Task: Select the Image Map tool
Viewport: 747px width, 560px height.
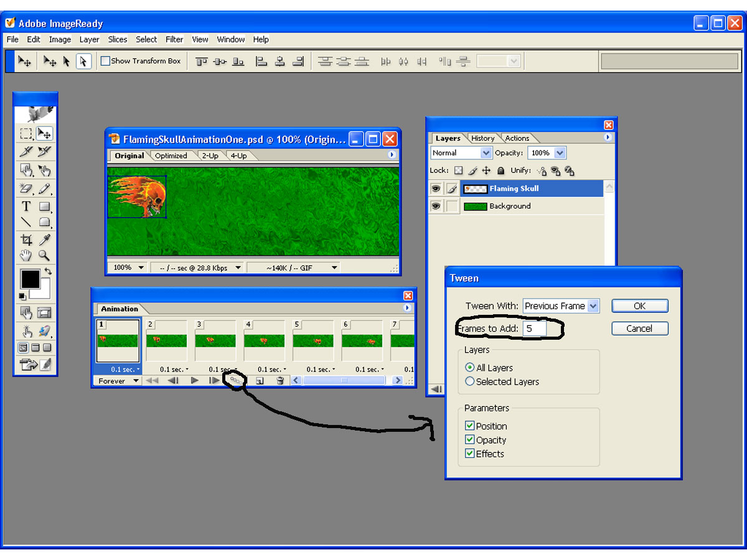Action: [x=26, y=170]
